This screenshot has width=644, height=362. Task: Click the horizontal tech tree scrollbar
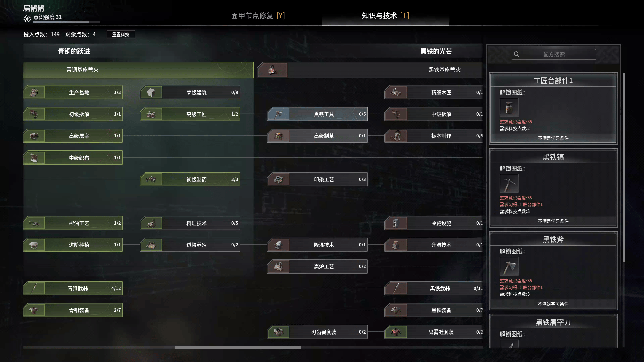(x=238, y=347)
